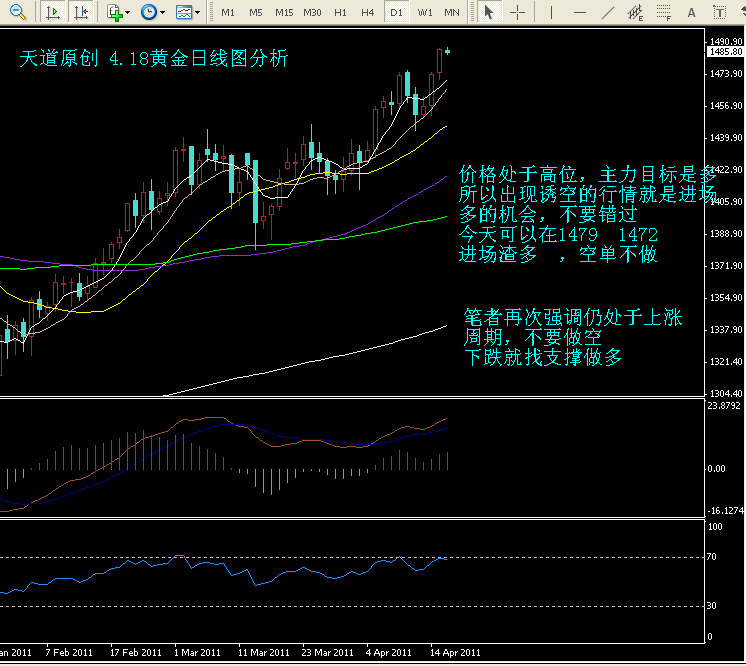746x666 pixels.
Task: Click the MACD zero level 0.00 label
Action: click(x=716, y=469)
